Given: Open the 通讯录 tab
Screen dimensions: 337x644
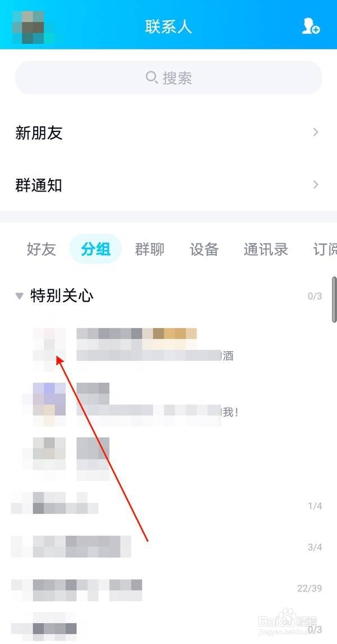Looking at the screenshot, I should [266, 249].
